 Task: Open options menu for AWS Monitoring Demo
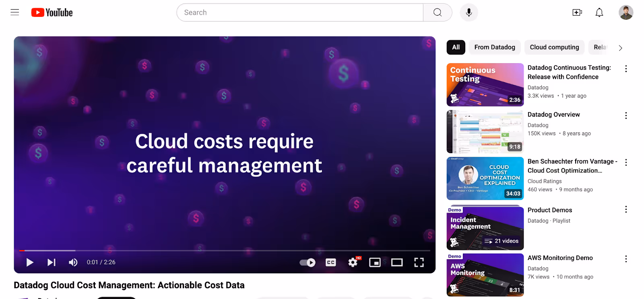coord(626,259)
